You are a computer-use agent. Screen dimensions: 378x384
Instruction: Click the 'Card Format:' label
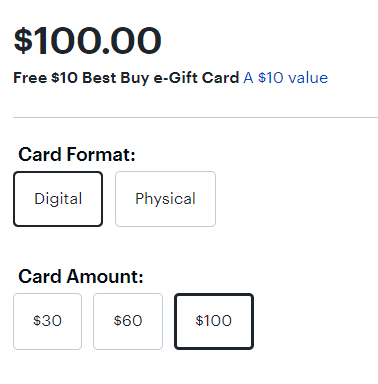[x=77, y=155]
